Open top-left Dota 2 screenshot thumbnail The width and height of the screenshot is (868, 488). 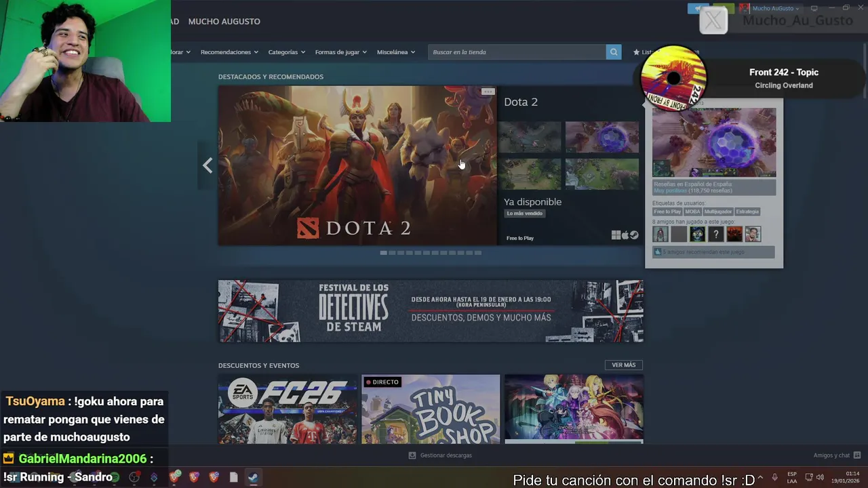click(530, 138)
